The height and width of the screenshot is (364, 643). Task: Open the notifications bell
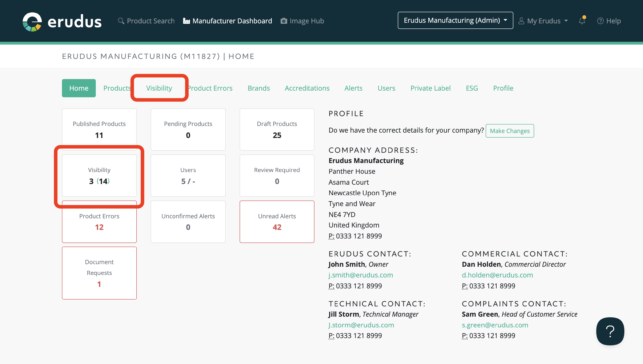pyautogui.click(x=582, y=21)
